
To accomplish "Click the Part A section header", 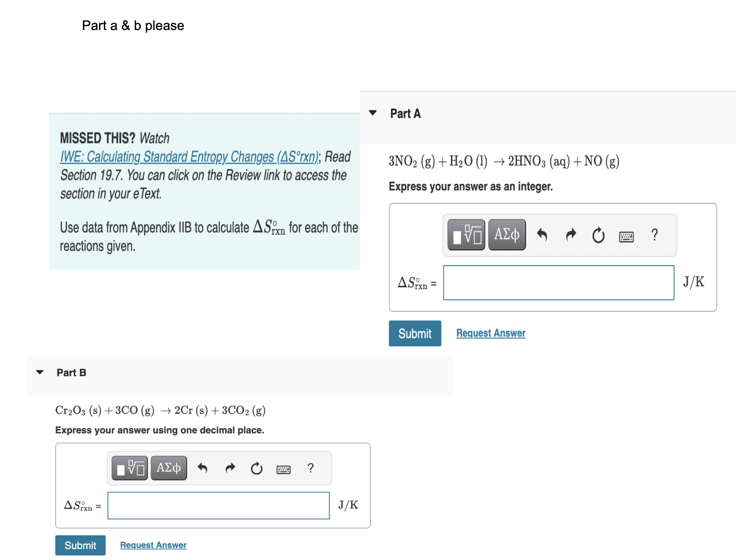I will [x=405, y=113].
